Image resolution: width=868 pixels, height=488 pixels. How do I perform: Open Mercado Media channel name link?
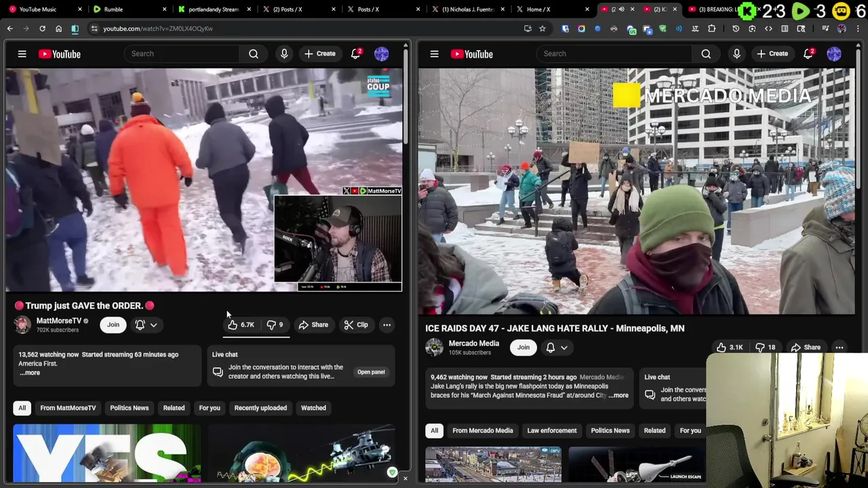pos(473,343)
